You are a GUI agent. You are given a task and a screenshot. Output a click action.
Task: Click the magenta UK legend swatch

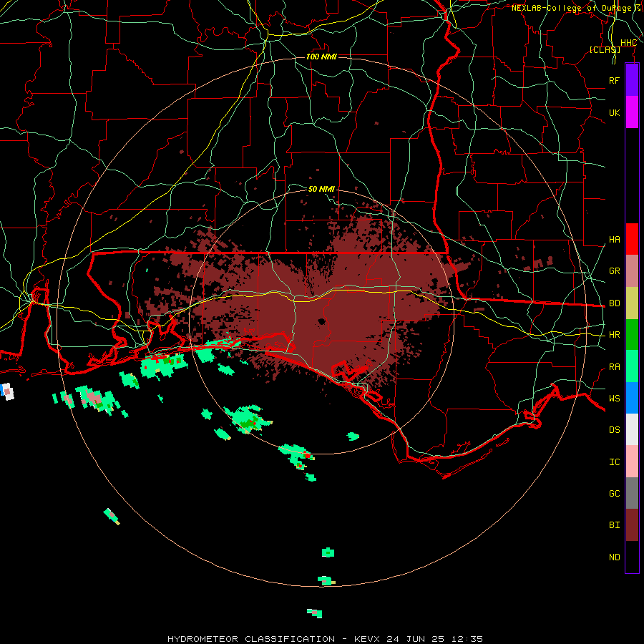[632, 112]
